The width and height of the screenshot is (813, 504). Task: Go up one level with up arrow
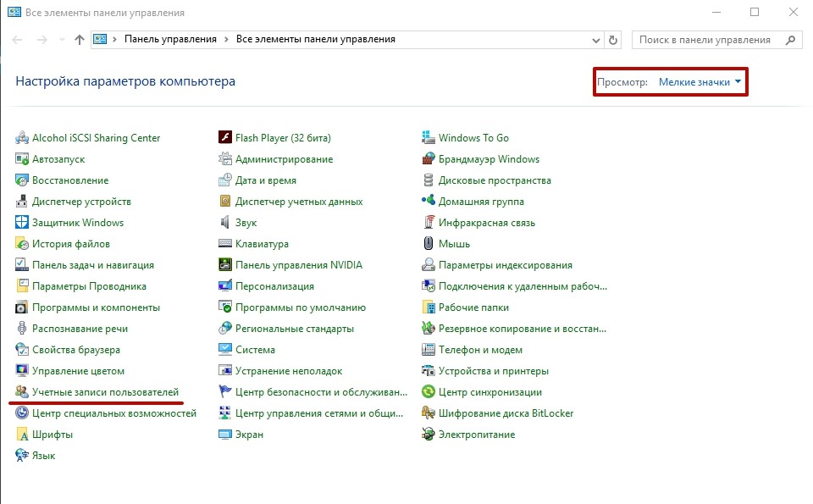coord(80,40)
